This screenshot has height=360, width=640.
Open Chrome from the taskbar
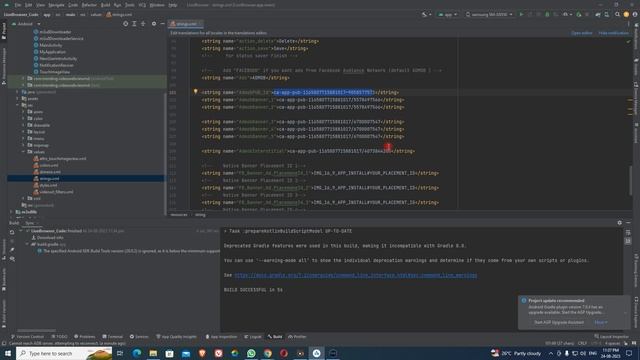[267, 353]
